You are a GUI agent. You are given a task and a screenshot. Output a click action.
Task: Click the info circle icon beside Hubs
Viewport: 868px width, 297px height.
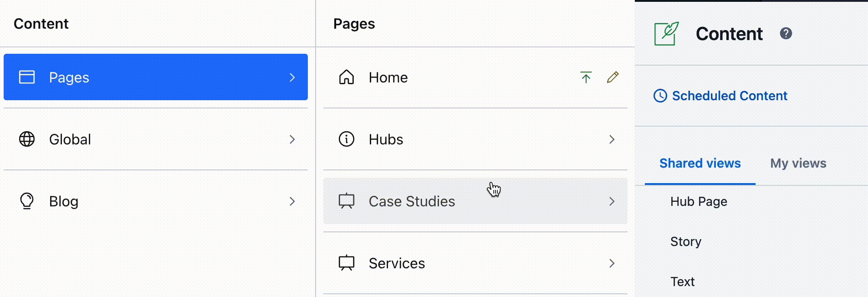pos(347,139)
